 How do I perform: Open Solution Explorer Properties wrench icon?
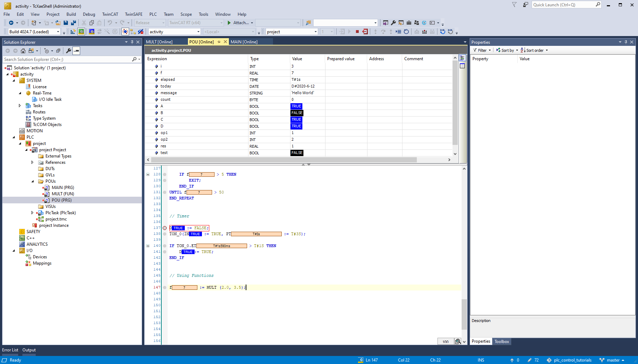[x=69, y=51]
